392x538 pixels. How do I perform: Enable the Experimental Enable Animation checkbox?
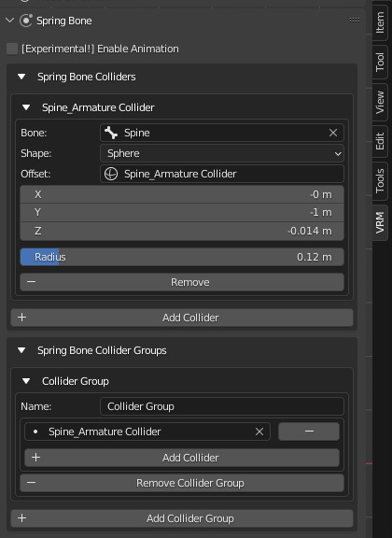12,49
